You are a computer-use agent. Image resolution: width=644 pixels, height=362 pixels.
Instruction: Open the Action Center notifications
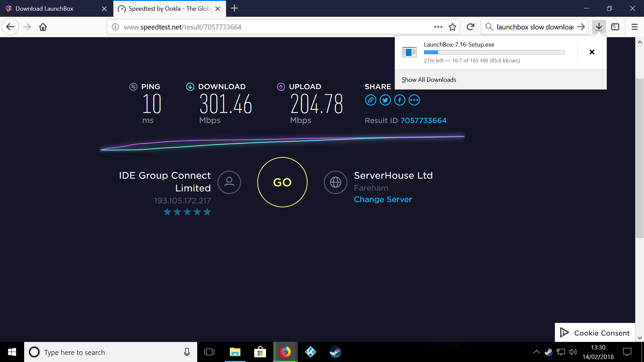[x=627, y=352]
